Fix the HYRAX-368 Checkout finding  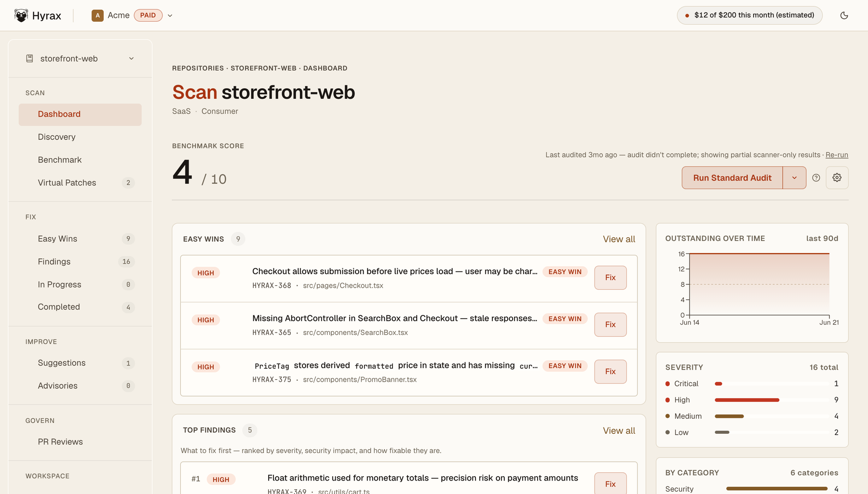pyautogui.click(x=610, y=278)
